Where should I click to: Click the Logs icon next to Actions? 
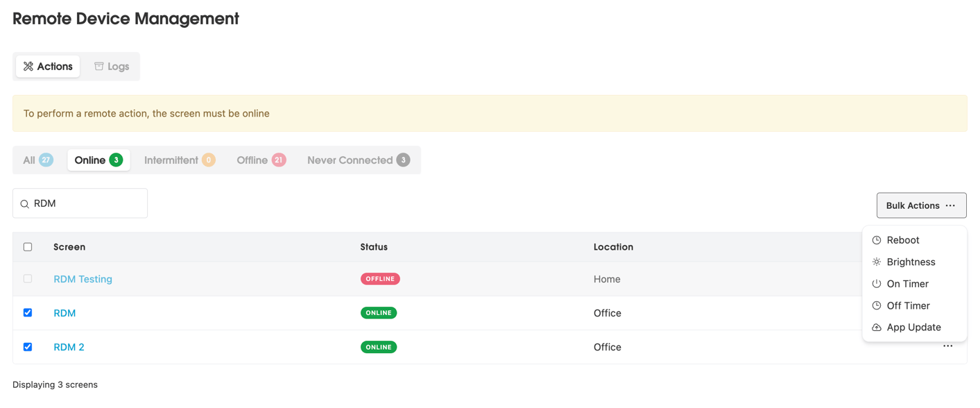pos(100,66)
